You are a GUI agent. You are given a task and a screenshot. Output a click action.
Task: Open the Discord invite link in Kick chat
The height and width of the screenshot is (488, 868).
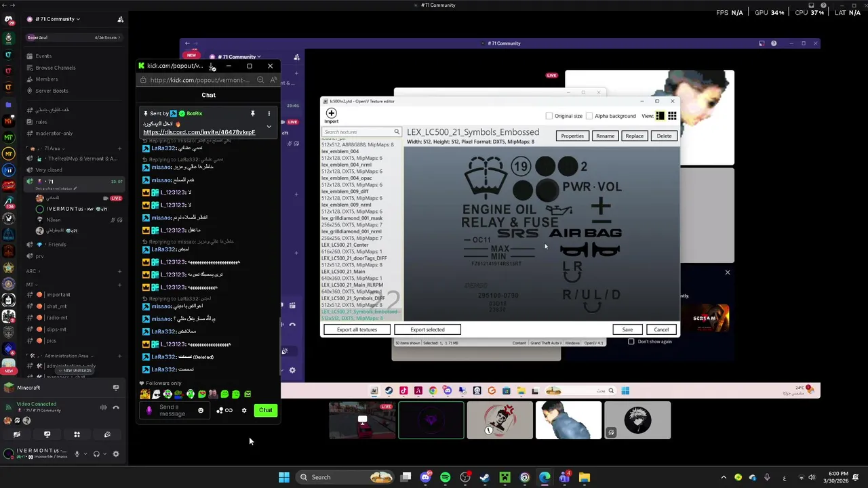pos(199,132)
